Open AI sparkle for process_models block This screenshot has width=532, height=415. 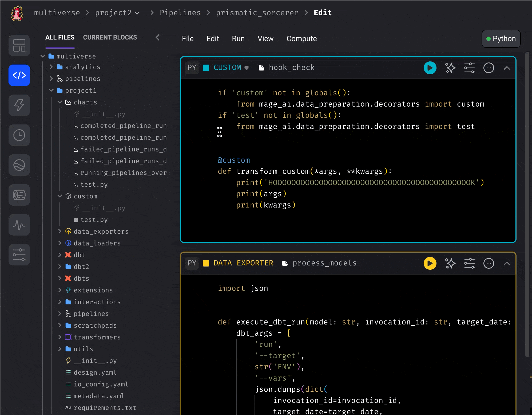click(450, 263)
